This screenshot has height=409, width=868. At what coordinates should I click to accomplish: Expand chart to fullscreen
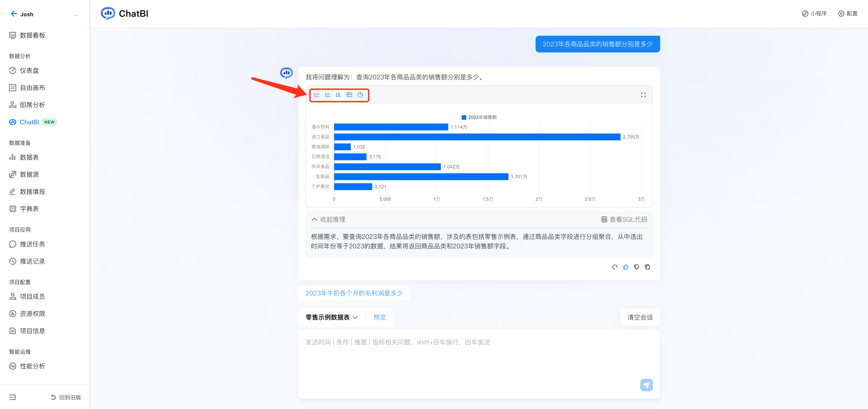(643, 95)
